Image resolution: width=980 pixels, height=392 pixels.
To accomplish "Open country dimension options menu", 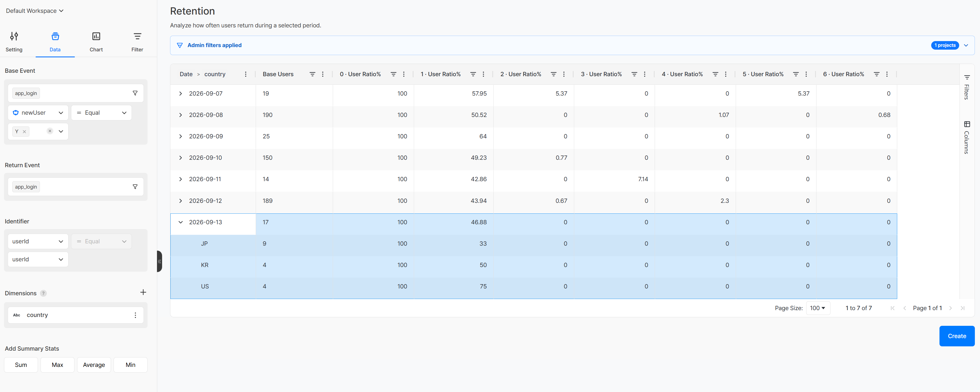I will 136,315.
